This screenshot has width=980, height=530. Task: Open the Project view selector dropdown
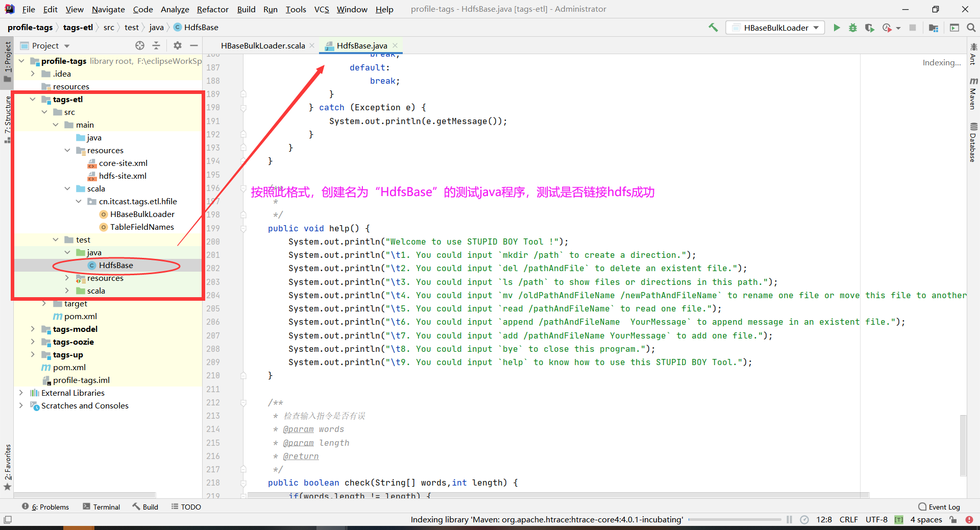[x=45, y=45]
